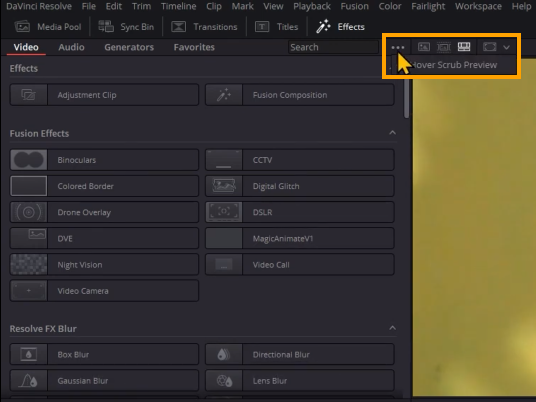This screenshot has height=402, width=536.
Task: Select the MagicAnimateV1 effect
Action: pos(300,238)
